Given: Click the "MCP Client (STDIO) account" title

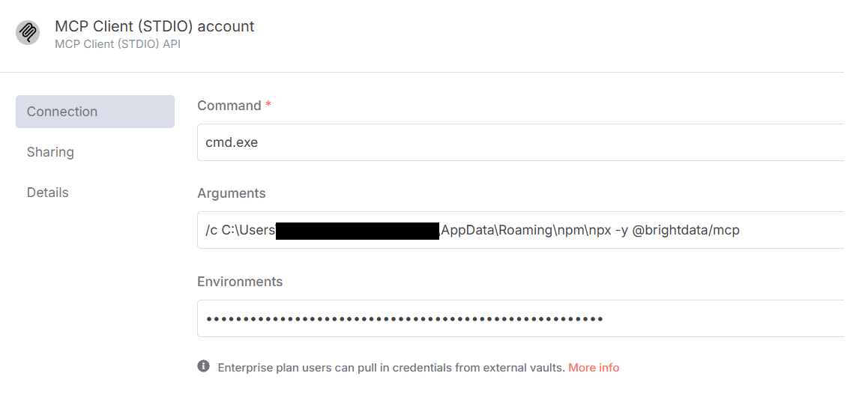Looking at the screenshot, I should [154, 26].
